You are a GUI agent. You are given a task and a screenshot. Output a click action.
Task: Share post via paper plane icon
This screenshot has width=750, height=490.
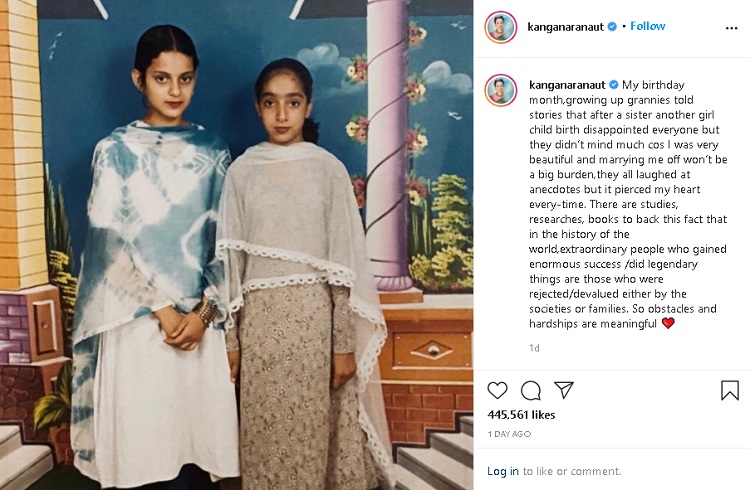pos(564,390)
